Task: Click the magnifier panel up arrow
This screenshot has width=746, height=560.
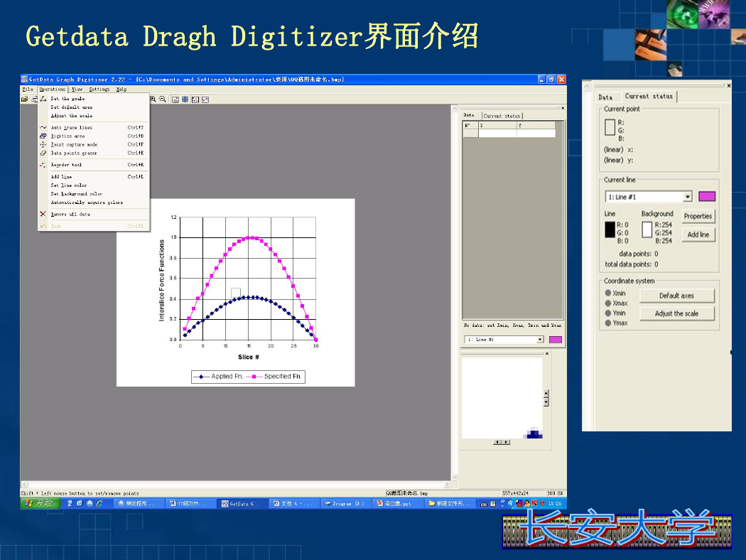Action: tap(546, 394)
